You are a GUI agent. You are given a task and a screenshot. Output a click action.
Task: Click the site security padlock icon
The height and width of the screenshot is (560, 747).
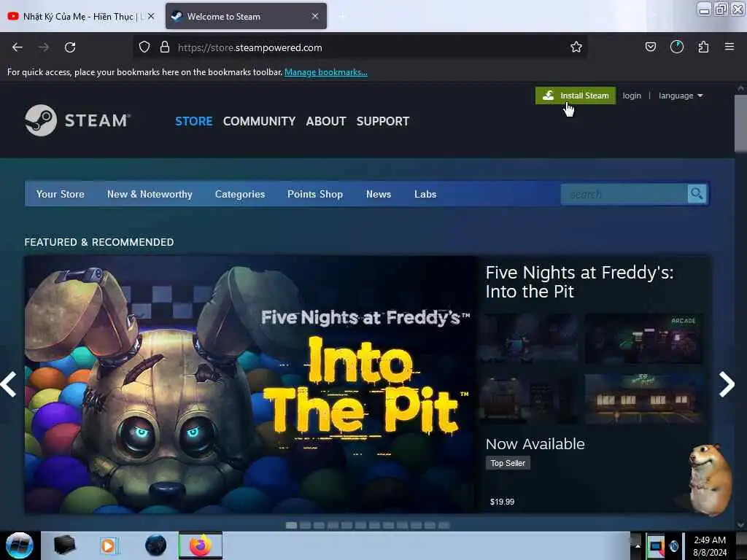pos(165,47)
